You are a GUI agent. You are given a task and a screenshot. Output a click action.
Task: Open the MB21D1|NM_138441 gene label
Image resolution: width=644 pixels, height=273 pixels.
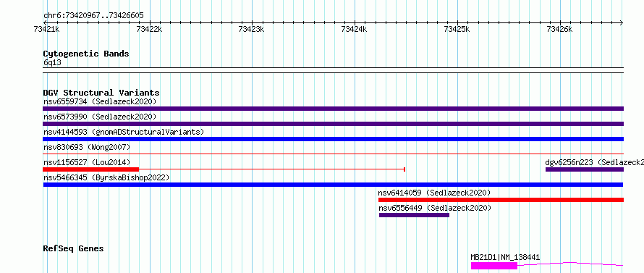505,258
